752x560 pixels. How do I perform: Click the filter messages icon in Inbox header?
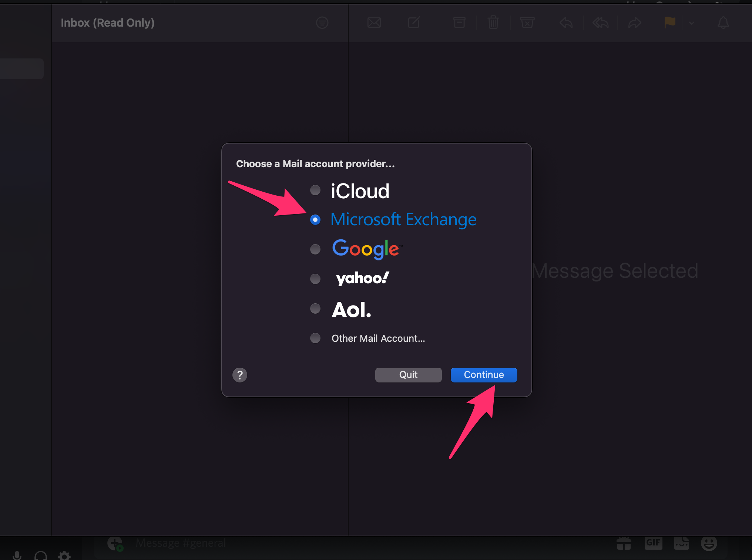(322, 23)
